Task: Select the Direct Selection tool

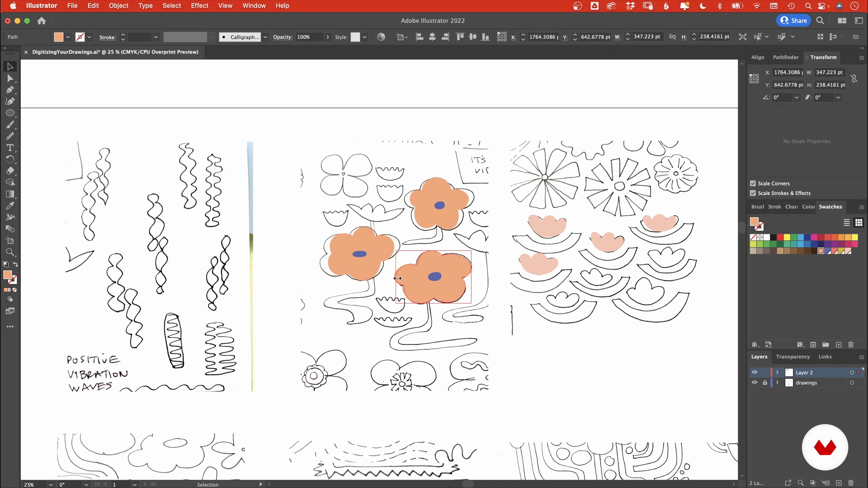Action: pos(10,78)
